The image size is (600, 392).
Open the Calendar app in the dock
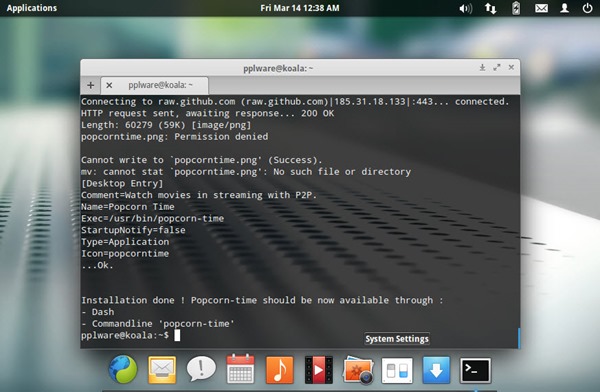(240, 369)
